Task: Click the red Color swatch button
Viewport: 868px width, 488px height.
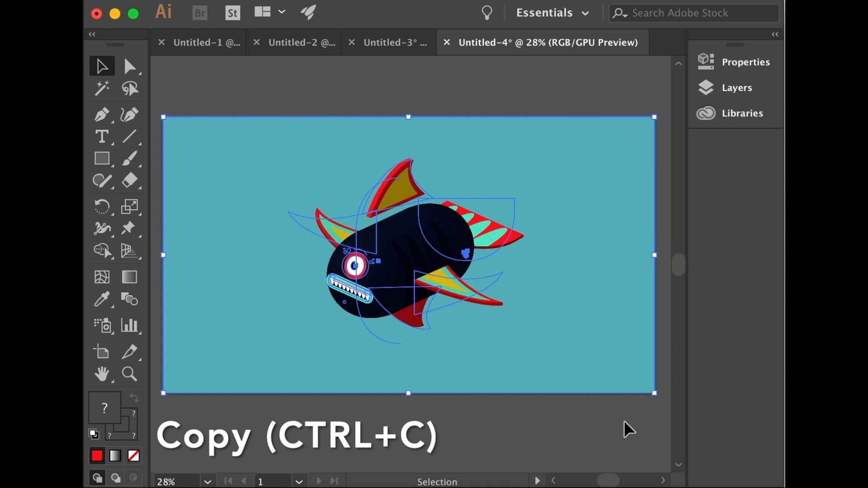Action: 97,456
